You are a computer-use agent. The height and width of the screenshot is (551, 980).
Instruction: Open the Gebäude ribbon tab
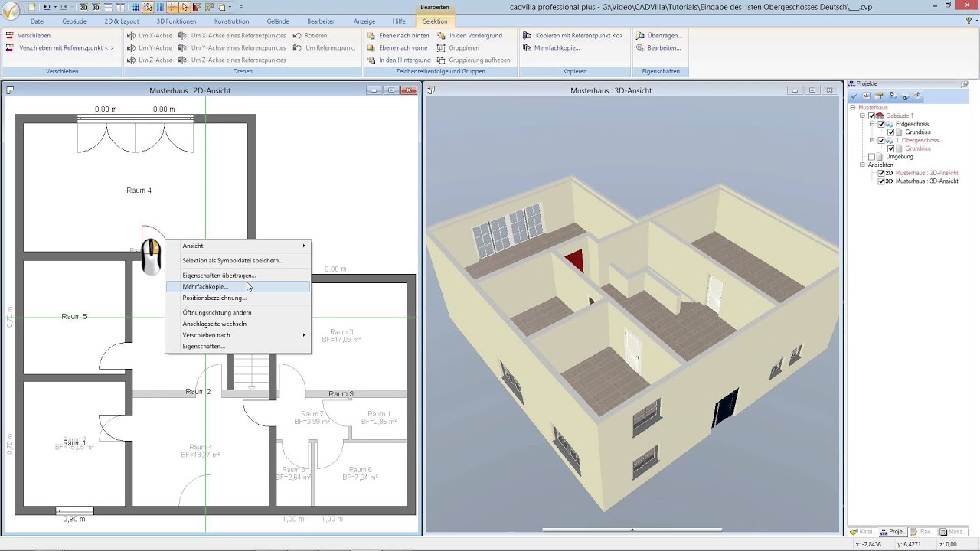tap(74, 21)
